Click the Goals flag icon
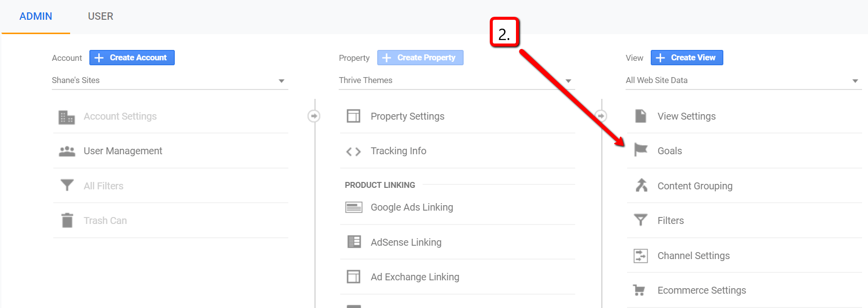 [x=640, y=150]
